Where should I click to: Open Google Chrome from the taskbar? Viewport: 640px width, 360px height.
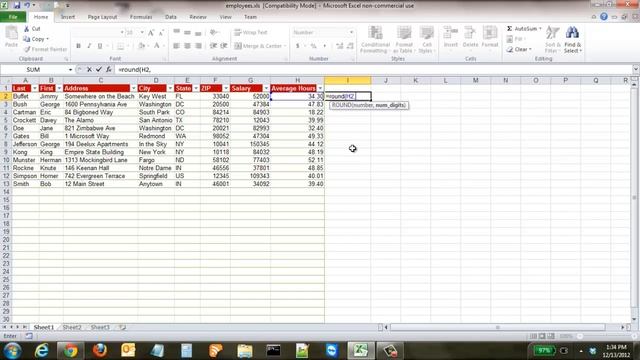(70, 351)
